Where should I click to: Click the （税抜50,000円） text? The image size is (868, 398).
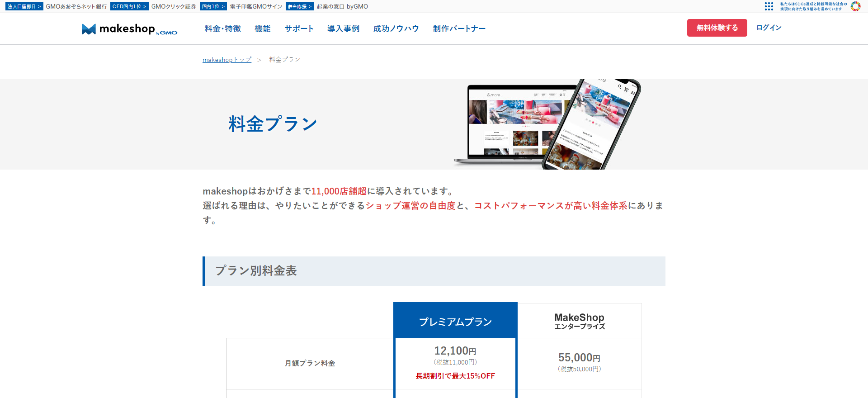580,369
